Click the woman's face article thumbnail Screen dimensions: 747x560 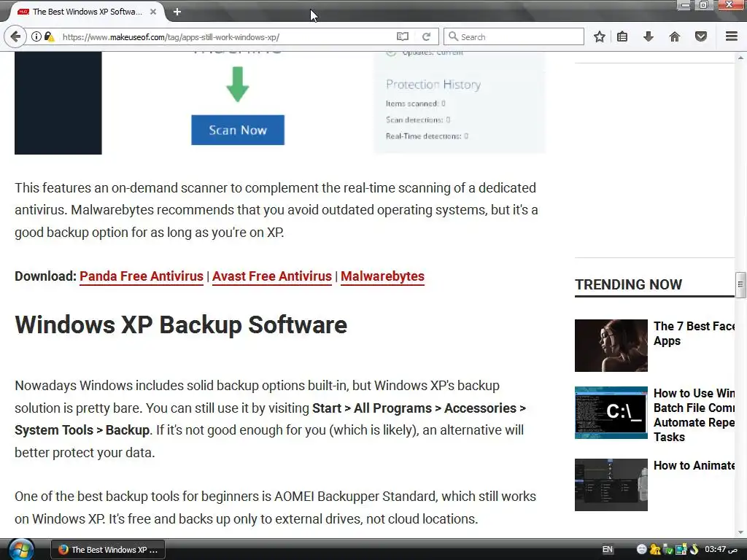pos(611,345)
